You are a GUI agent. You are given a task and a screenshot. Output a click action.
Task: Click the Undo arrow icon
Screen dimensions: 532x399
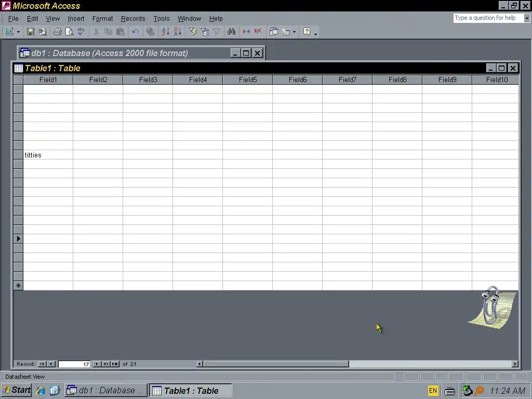point(136,32)
